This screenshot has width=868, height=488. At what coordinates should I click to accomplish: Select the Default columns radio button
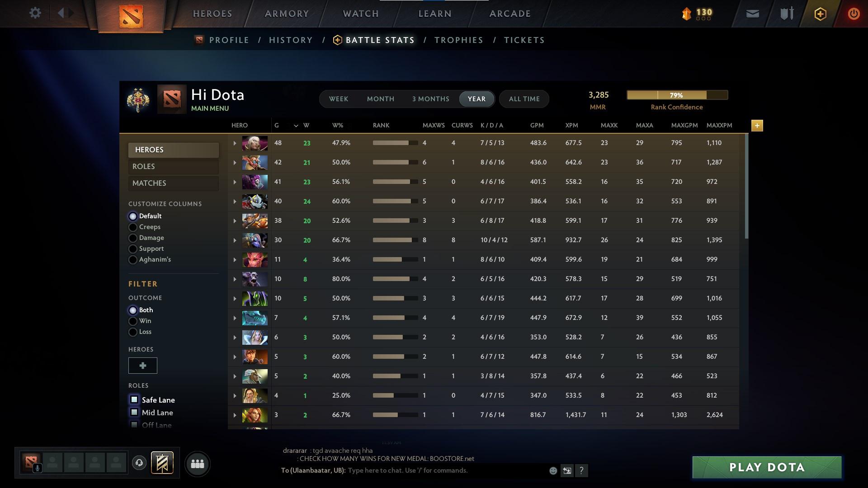coord(133,216)
